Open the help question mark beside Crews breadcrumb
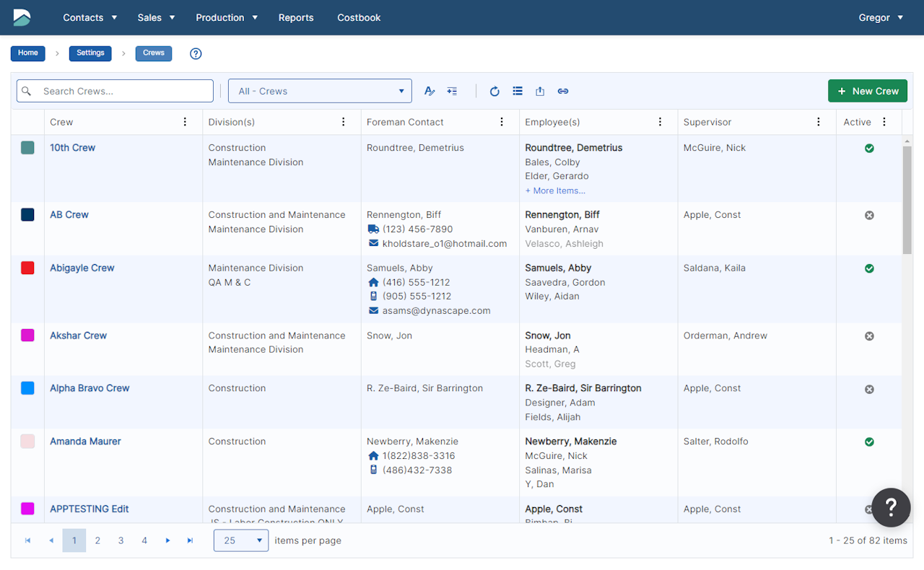The image size is (924, 570). (x=196, y=53)
